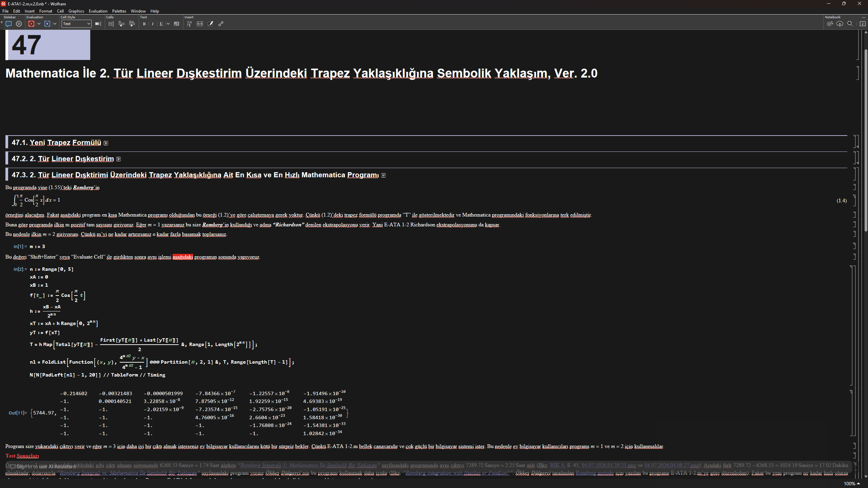Click the chapter number 47 box
Screen dimensions: 868x488
48,45
